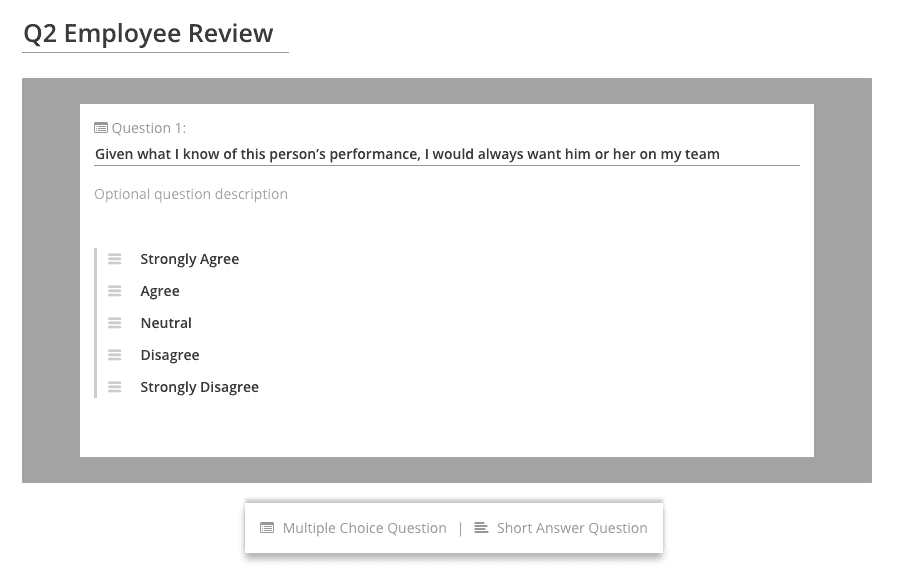Click drag handle beside Strongly Disagree

tap(115, 387)
